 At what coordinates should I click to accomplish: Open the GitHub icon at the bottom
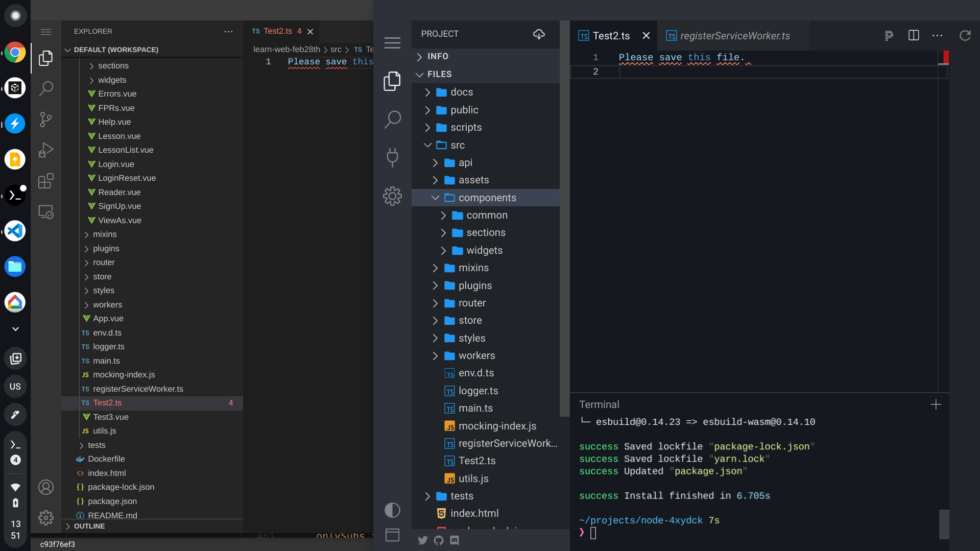439,540
